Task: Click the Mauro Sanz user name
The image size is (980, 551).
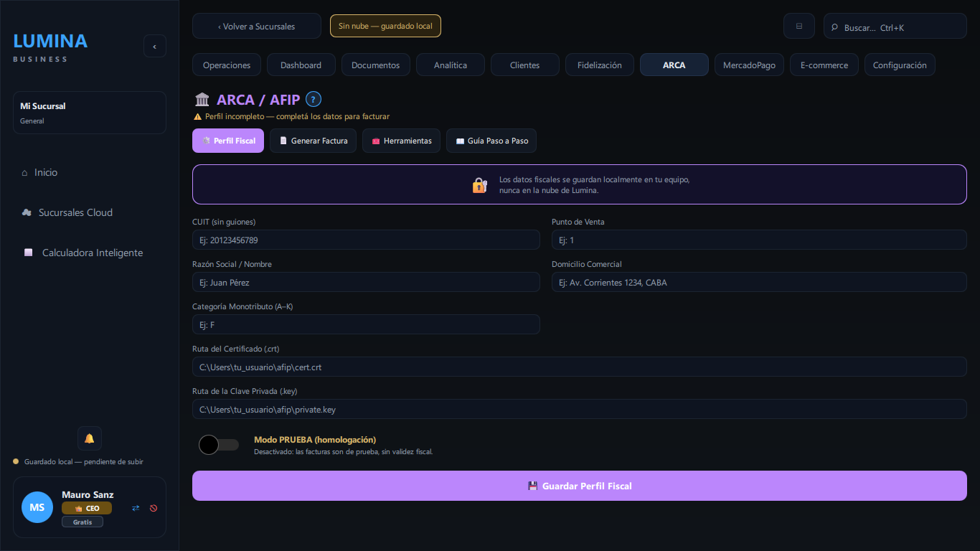Action: click(88, 494)
